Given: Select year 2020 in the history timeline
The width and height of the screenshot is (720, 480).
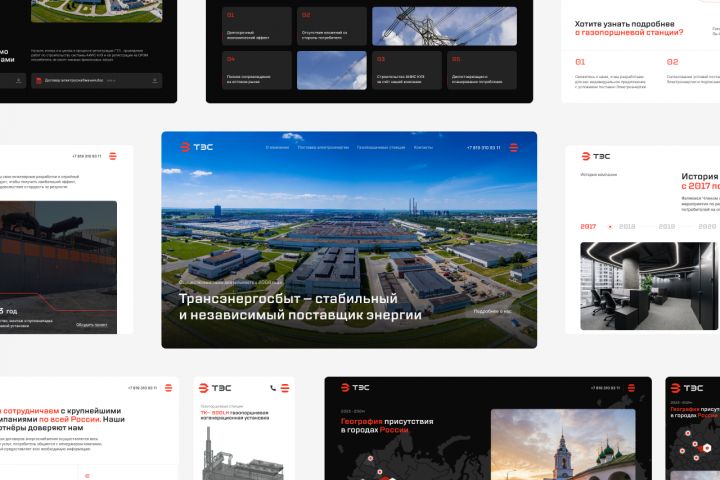Looking at the screenshot, I should click(x=707, y=226).
